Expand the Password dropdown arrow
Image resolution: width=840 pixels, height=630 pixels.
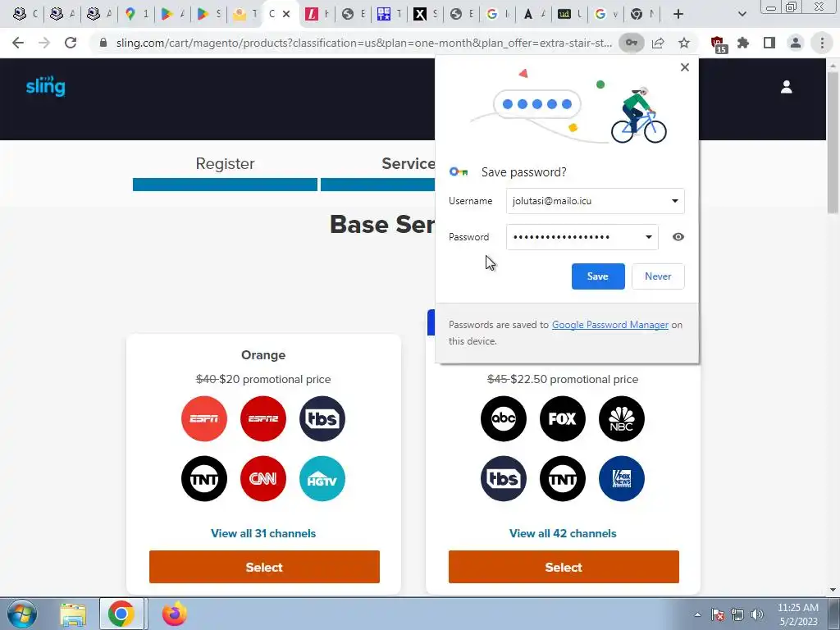649,237
